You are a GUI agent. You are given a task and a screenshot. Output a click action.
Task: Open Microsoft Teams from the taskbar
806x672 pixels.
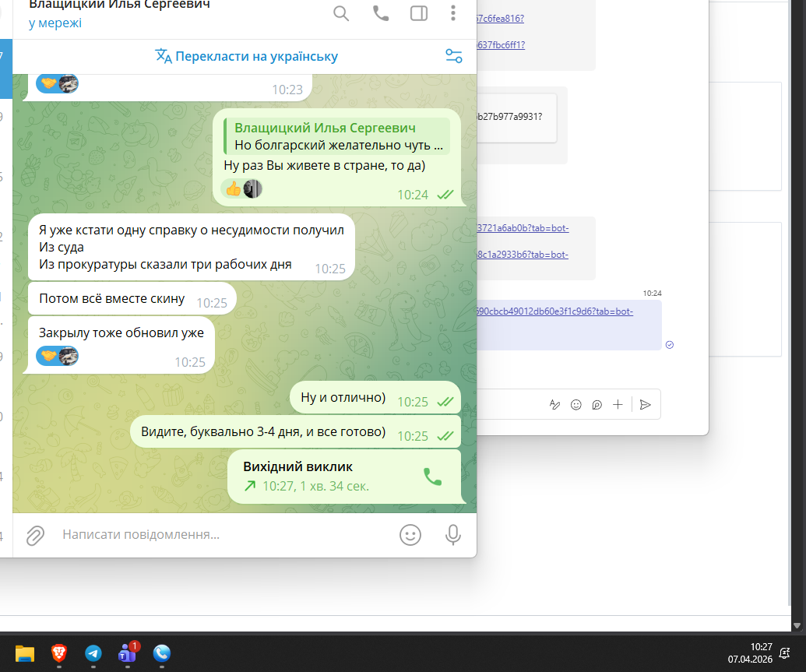(x=128, y=653)
